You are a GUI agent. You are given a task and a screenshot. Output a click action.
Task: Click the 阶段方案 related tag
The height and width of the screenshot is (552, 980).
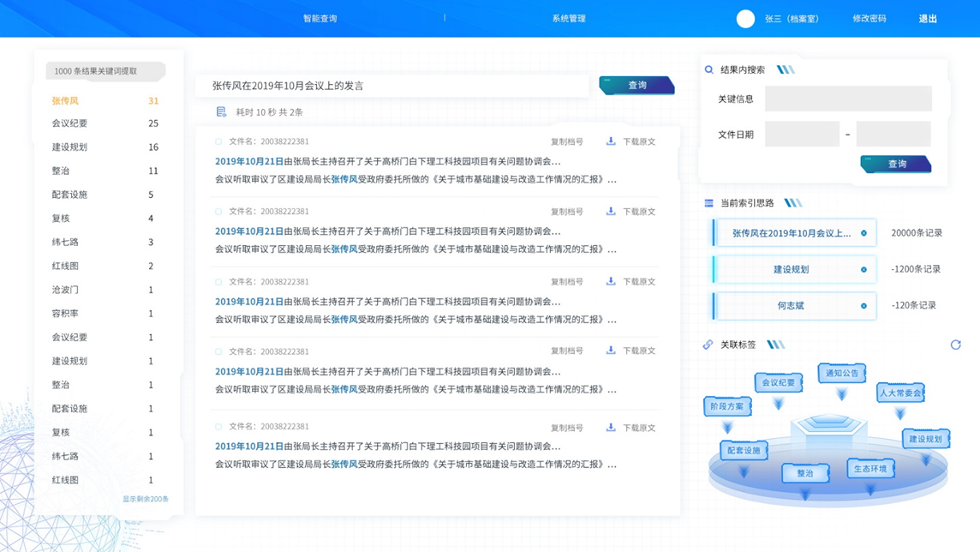727,406
